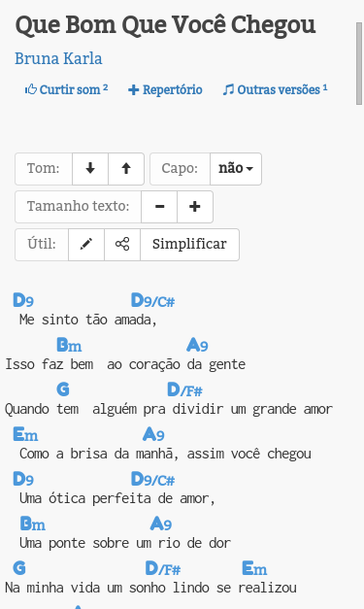Click the first D9/C# chord

(153, 300)
